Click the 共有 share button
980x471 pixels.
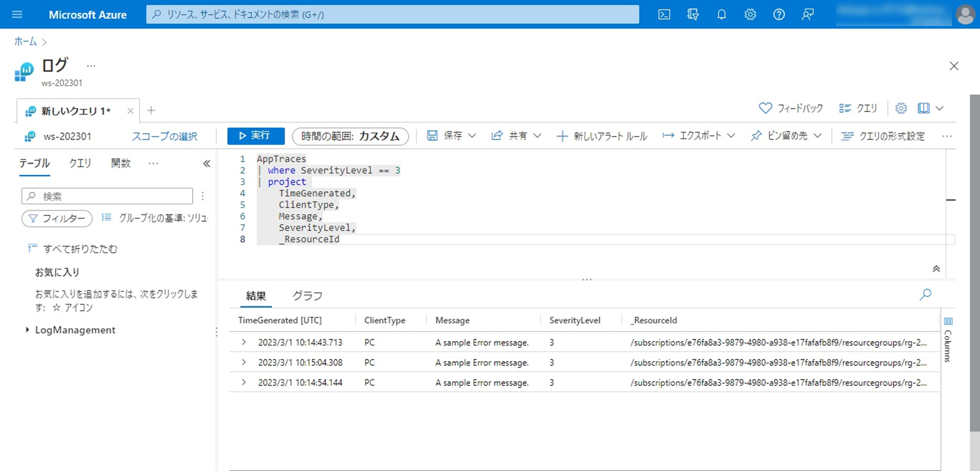click(x=510, y=136)
